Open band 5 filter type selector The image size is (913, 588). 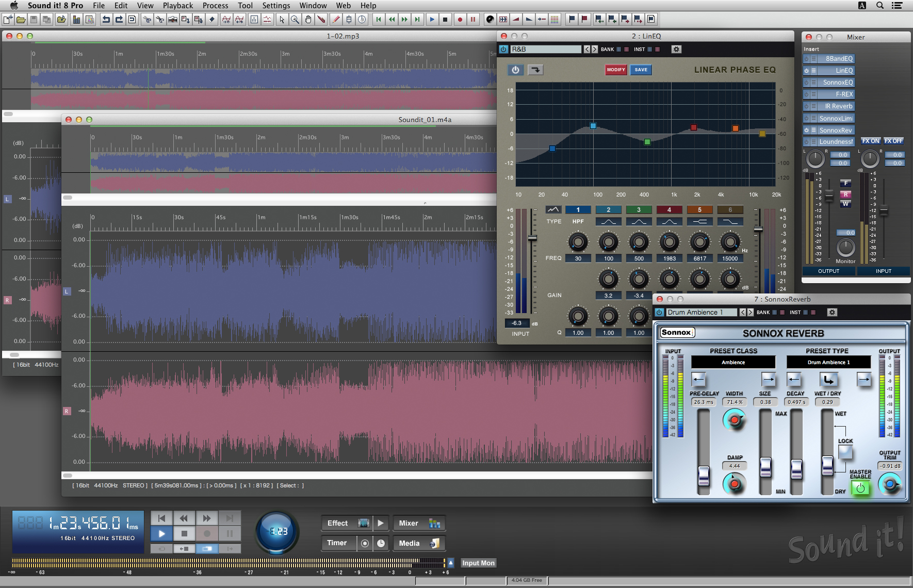699,222
